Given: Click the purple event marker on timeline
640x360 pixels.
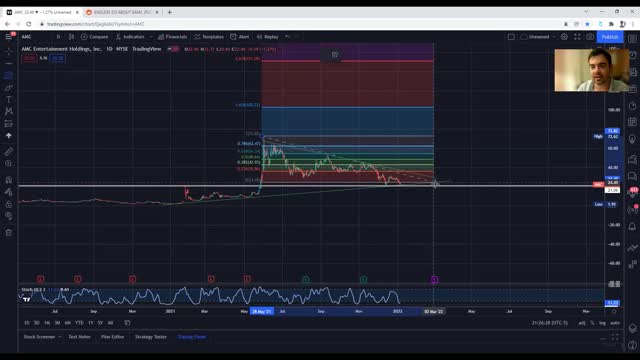Looking at the screenshot, I should (x=435, y=280).
